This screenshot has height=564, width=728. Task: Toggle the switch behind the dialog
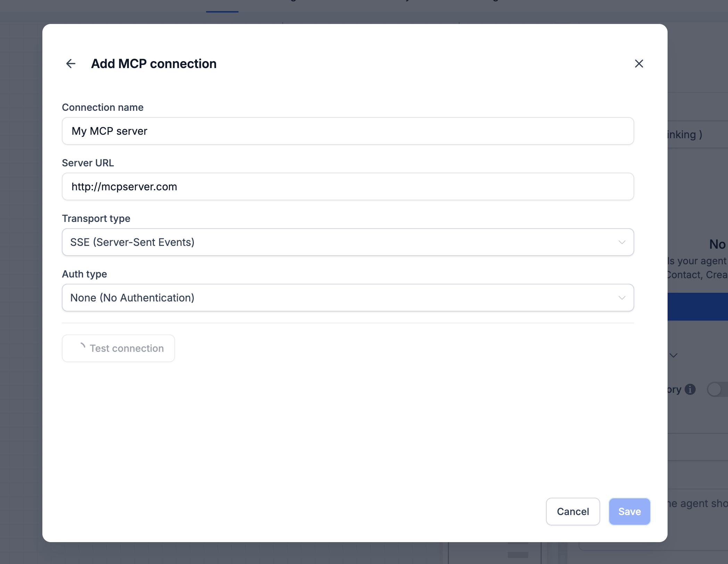click(x=718, y=389)
